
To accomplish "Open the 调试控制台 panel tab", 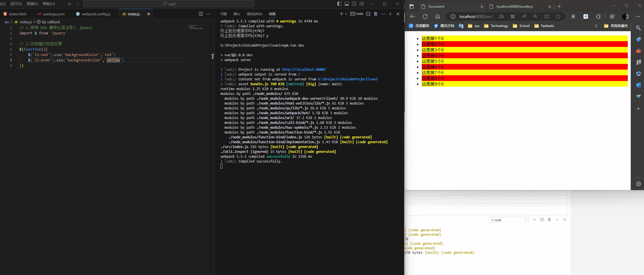I will 254,14.
